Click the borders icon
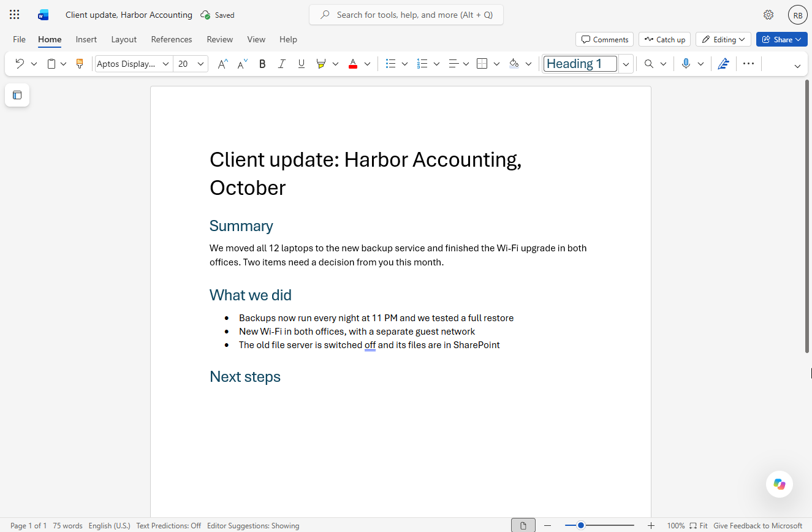The height and width of the screenshot is (532, 812). (x=482, y=64)
